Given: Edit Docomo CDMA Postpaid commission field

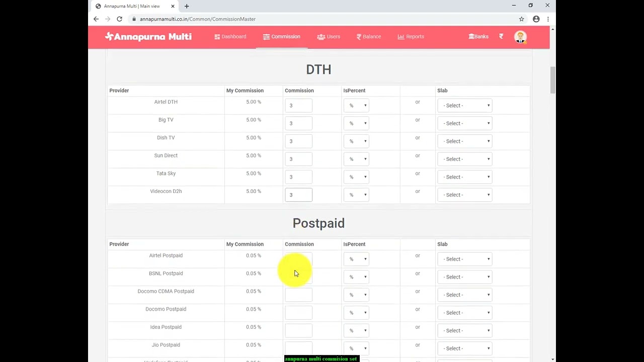Looking at the screenshot, I should click(x=298, y=295).
